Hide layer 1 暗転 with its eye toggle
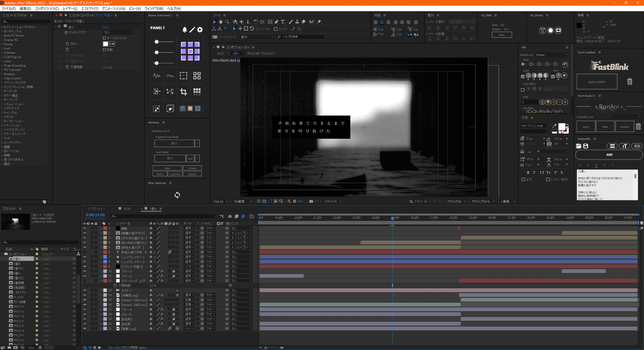The image size is (644, 350). [84, 228]
